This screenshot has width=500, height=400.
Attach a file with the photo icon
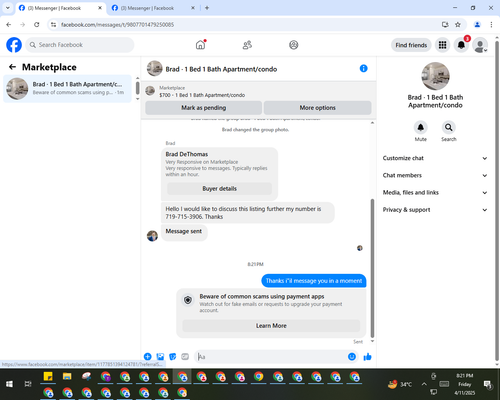pos(160,357)
